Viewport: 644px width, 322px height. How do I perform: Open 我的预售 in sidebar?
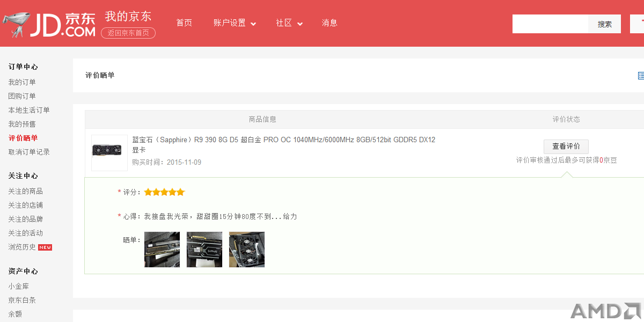22,124
